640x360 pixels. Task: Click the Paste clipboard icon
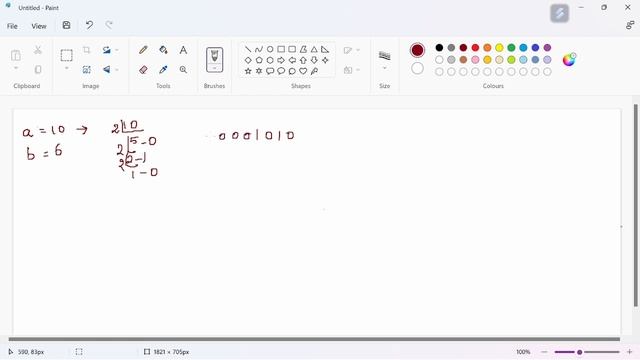pos(16,55)
